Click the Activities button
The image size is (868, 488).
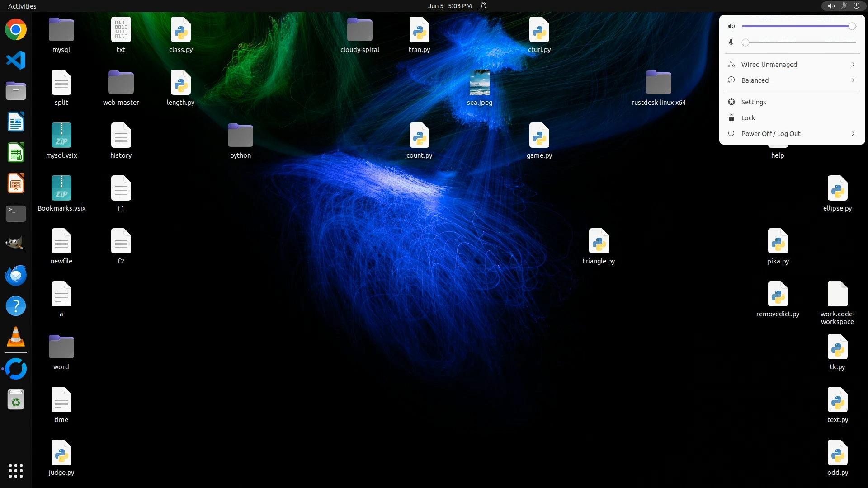pyautogui.click(x=22, y=6)
